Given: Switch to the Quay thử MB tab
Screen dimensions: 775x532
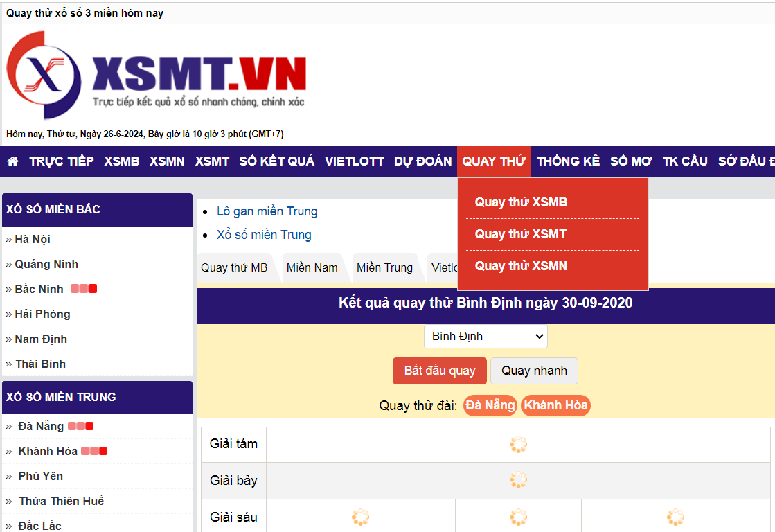Looking at the screenshot, I should point(234,267).
